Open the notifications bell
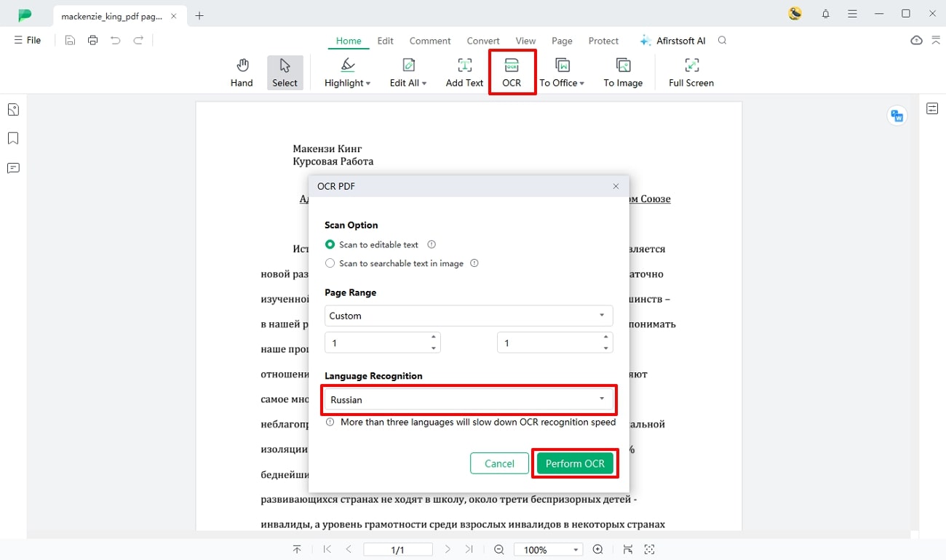This screenshot has width=946, height=560. (826, 14)
